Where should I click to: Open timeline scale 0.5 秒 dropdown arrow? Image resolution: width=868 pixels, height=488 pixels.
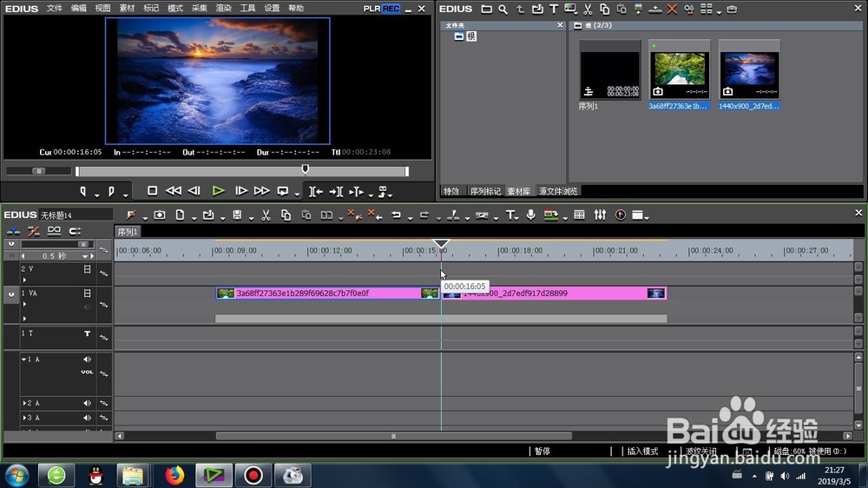tap(85, 256)
